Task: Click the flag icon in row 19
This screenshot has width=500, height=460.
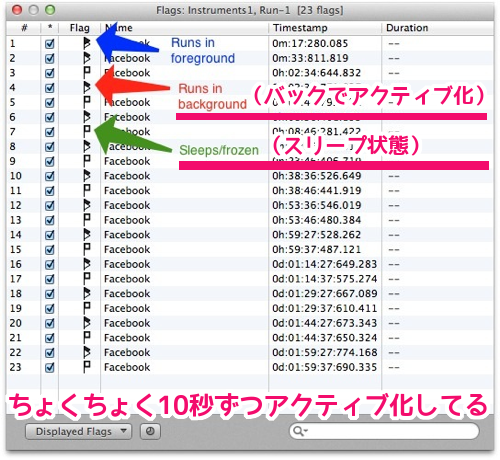Action: click(87, 308)
